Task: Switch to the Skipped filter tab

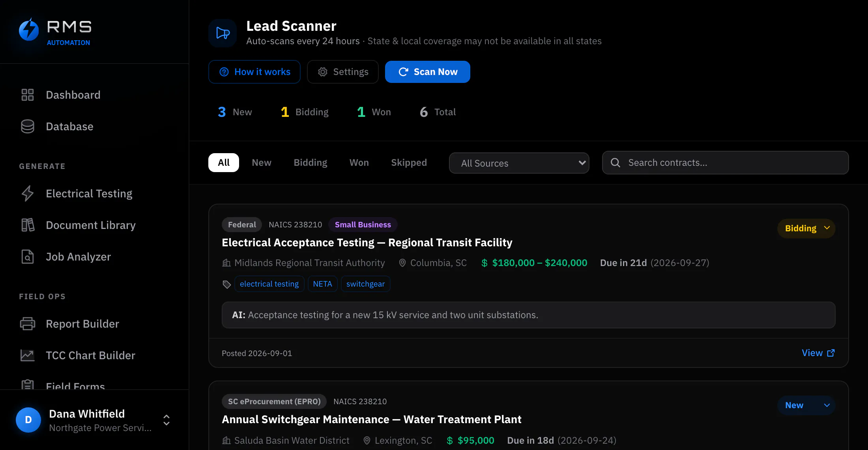Action: click(409, 163)
